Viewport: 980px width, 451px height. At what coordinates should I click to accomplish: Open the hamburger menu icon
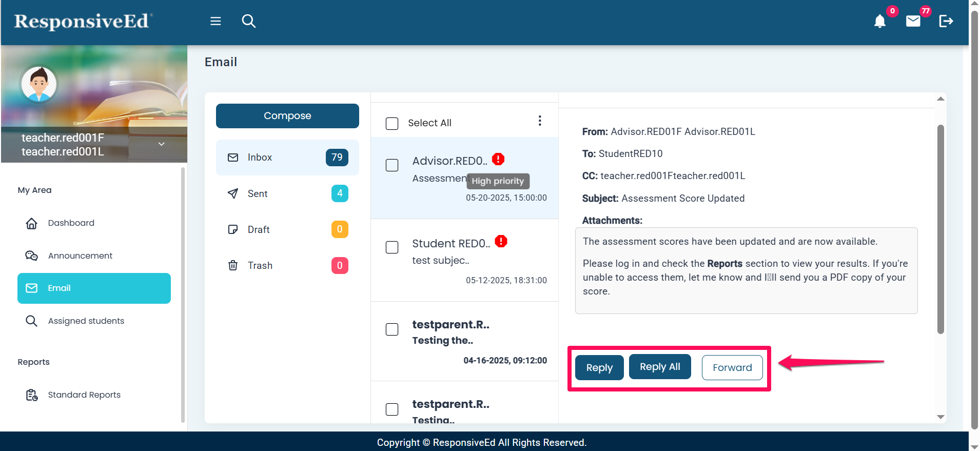215,21
